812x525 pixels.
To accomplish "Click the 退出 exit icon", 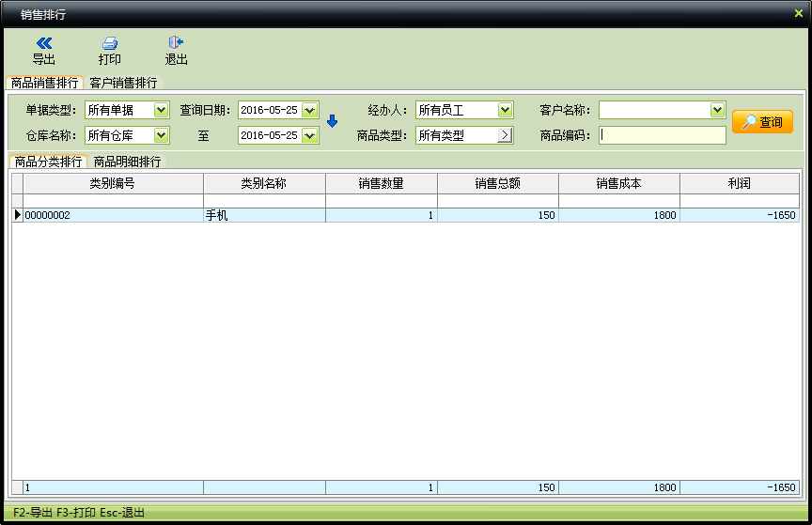I will click(176, 42).
